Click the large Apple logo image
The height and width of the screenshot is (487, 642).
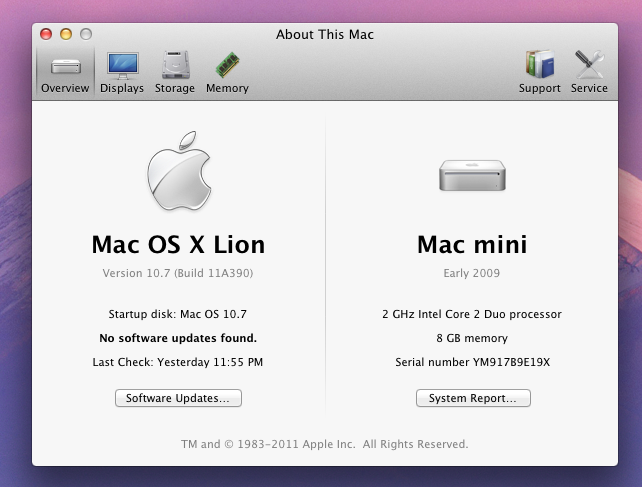(x=179, y=171)
